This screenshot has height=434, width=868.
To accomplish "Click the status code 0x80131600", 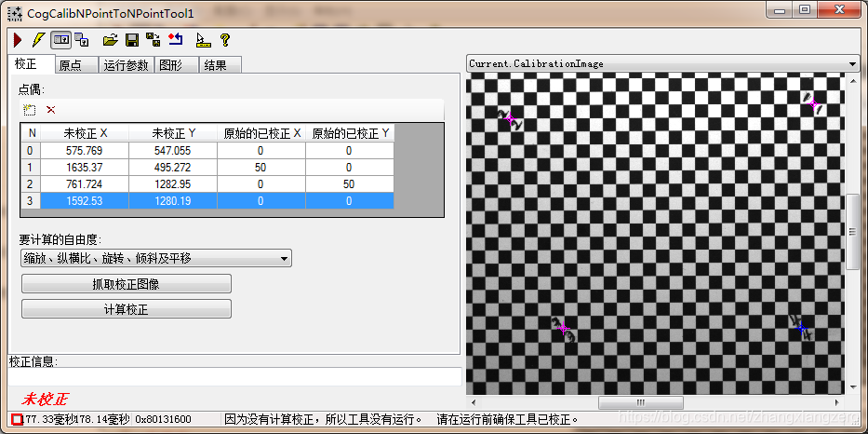I will pos(164,420).
